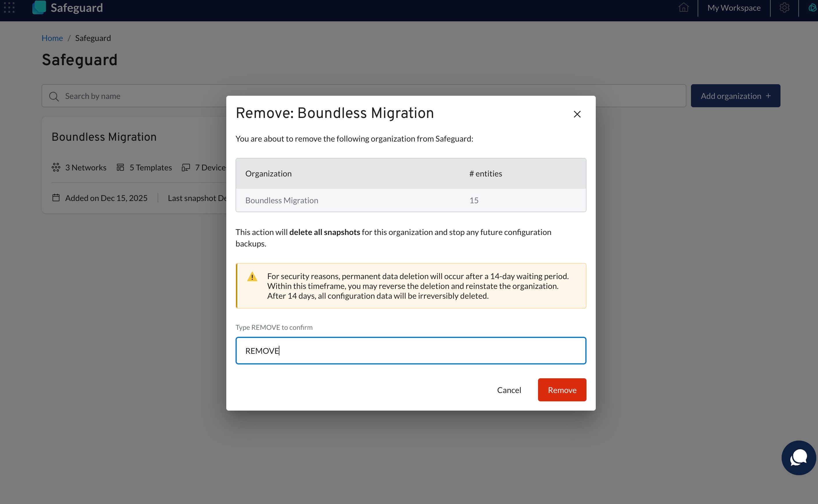Select the Boundless Migration table row
Image resolution: width=818 pixels, height=504 pixels.
click(x=410, y=200)
